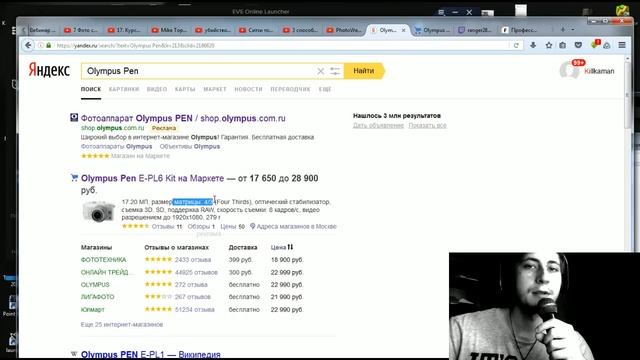Clear the Yandex search field with X
Image resolution: width=640 pixels, height=360 pixels.
320,71
